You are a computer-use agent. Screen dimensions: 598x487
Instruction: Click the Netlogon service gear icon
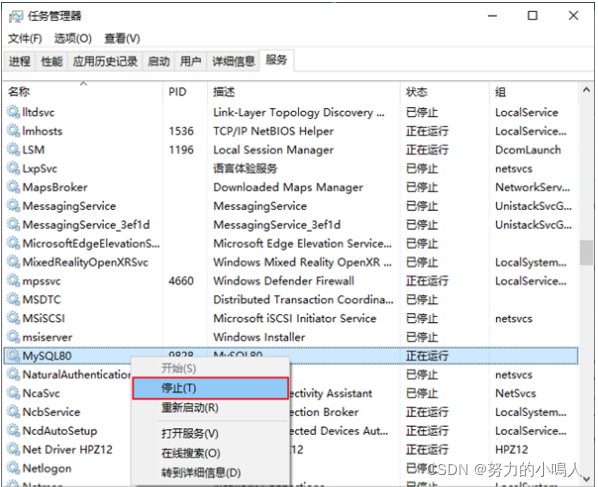coord(13,468)
